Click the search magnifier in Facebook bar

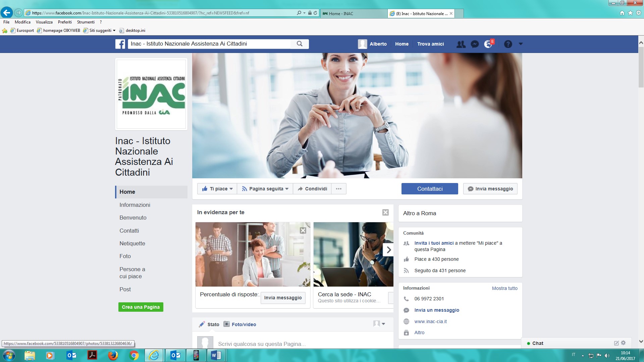(x=300, y=44)
